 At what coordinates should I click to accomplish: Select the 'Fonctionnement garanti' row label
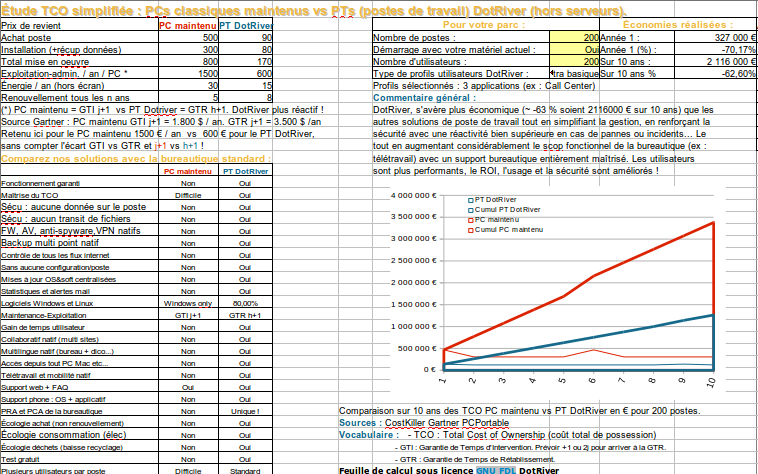(79, 183)
